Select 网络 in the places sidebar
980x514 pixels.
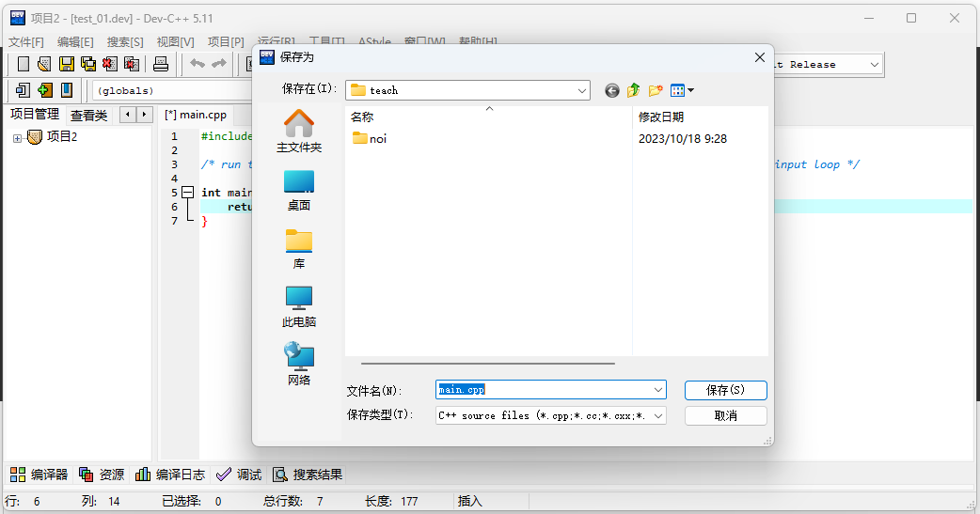299,364
